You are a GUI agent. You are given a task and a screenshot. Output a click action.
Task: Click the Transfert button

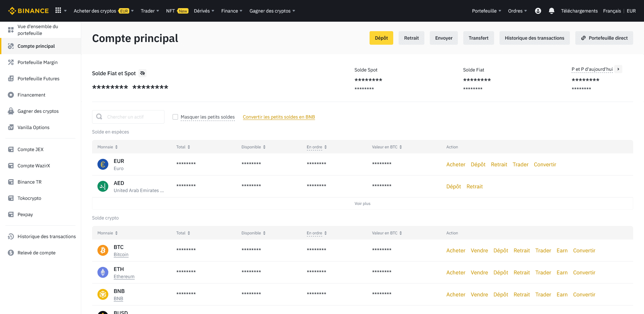(479, 38)
